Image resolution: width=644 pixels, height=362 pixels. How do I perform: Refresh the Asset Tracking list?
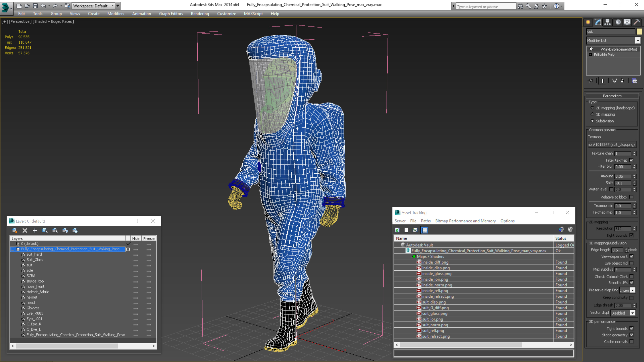point(397,230)
